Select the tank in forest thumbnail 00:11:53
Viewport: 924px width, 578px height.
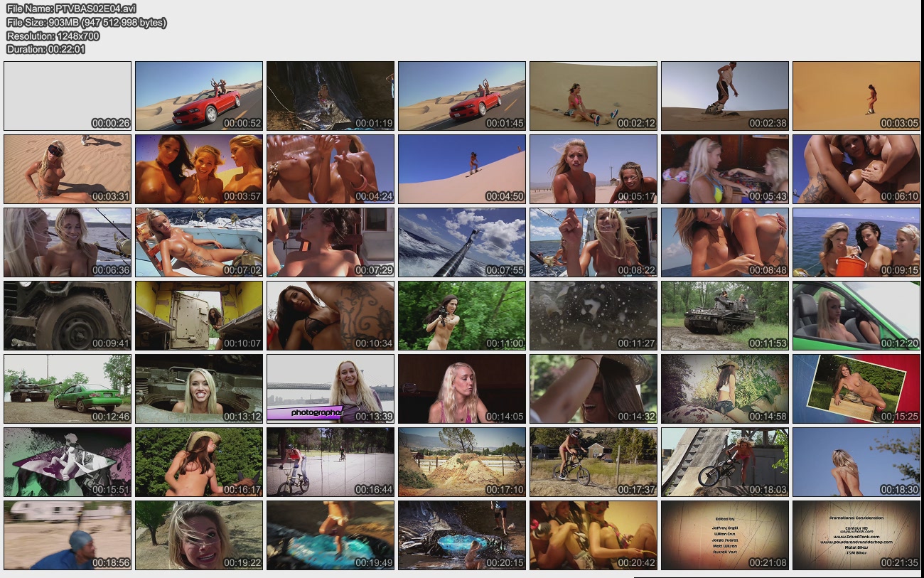coord(725,316)
